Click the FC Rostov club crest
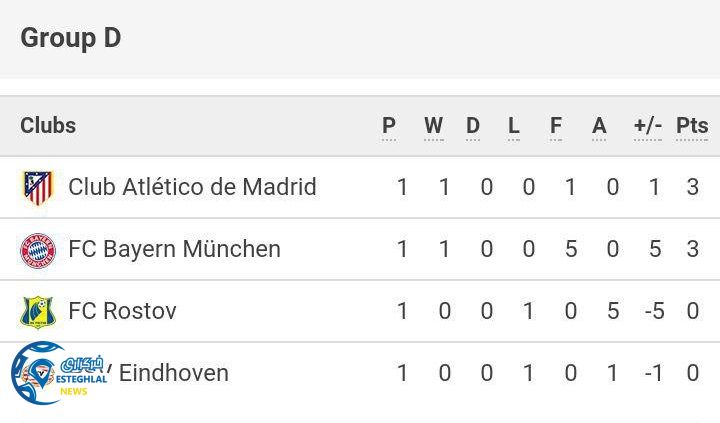Image resolution: width=720 pixels, height=423 pixels. 38,312
